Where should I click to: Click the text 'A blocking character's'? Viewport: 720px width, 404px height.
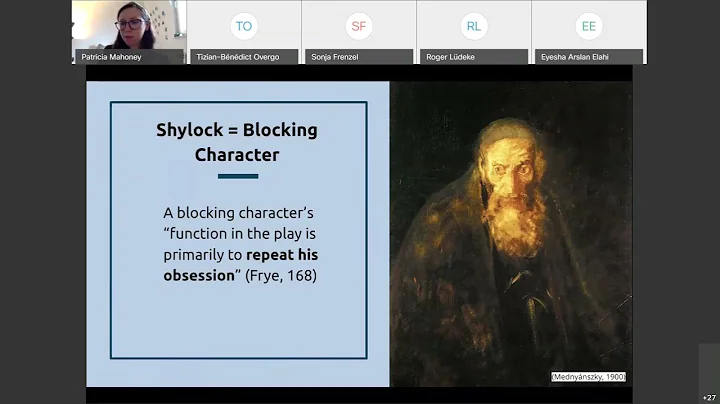[238, 213]
